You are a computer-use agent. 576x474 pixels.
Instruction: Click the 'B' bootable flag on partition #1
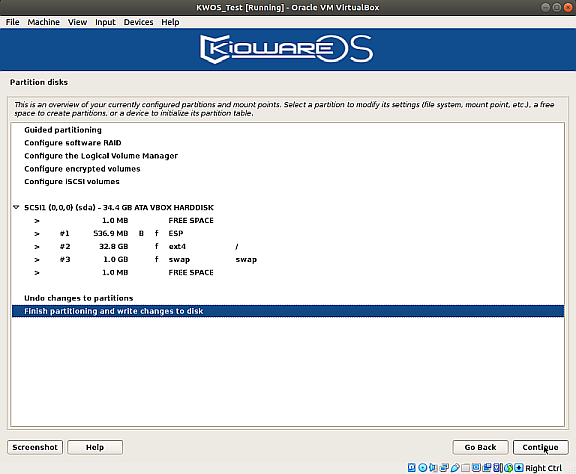point(141,233)
